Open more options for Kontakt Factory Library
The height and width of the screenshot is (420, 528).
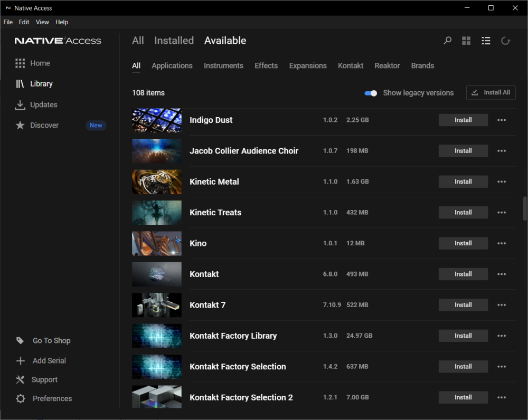point(502,336)
